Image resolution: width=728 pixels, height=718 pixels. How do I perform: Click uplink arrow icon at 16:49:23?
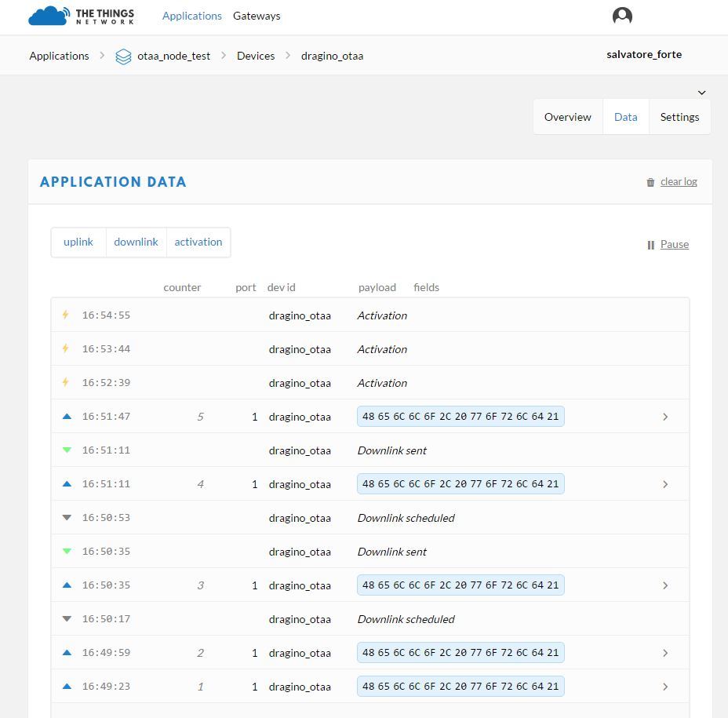(67, 687)
